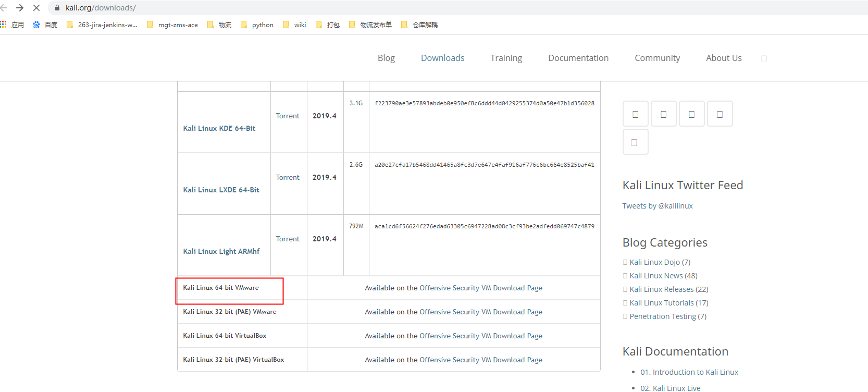Click the Tweets by @kalilinux link
The height and width of the screenshot is (392, 868).
point(658,206)
